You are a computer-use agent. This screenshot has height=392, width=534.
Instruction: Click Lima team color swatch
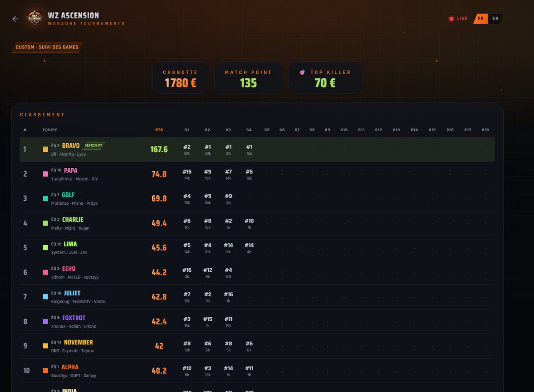[45, 247]
